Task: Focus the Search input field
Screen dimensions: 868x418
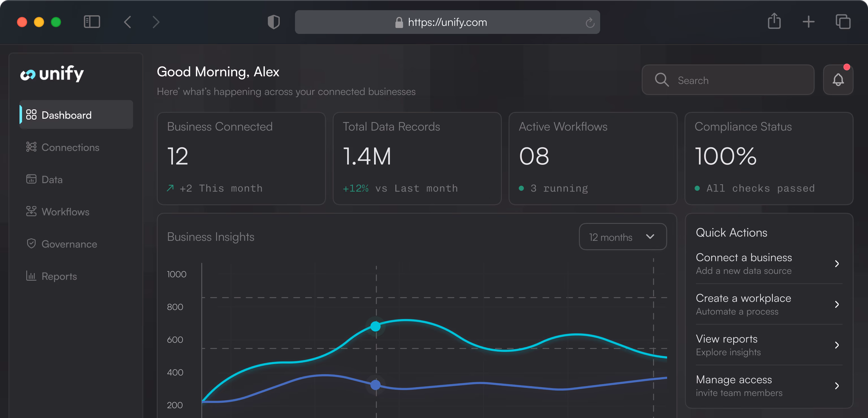Action: tap(728, 80)
